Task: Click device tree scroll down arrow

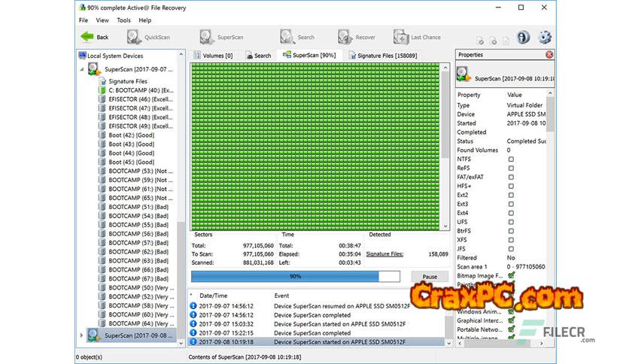Action: [x=181, y=344]
